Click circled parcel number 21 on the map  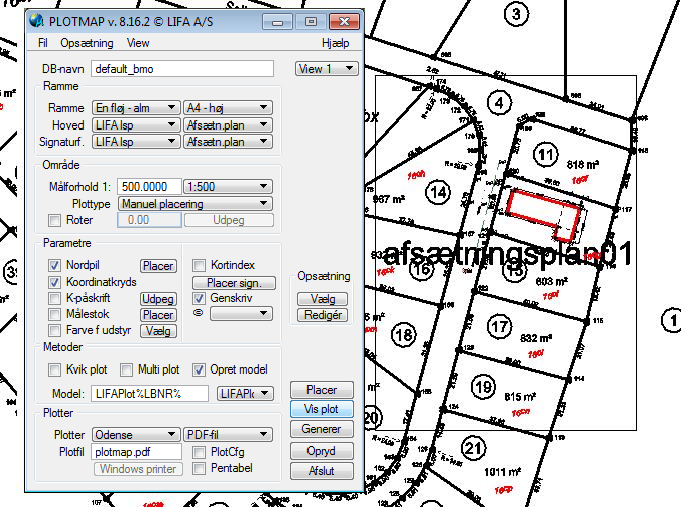click(473, 448)
